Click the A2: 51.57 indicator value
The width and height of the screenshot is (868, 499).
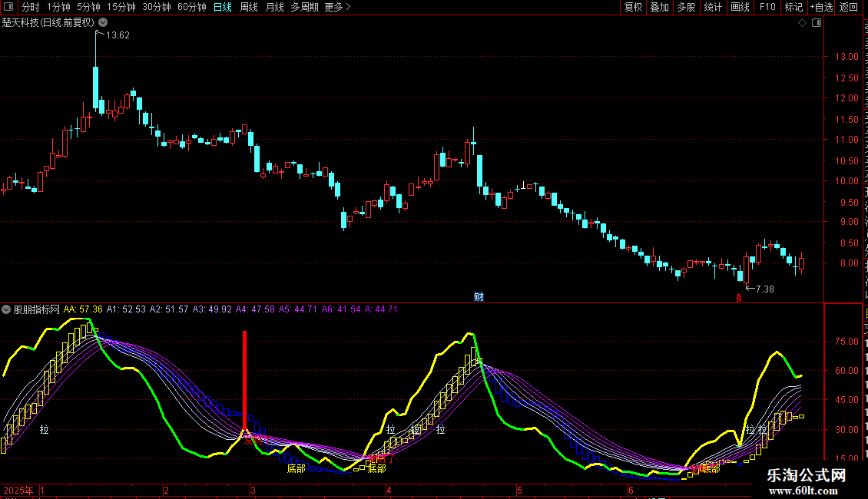coord(169,309)
